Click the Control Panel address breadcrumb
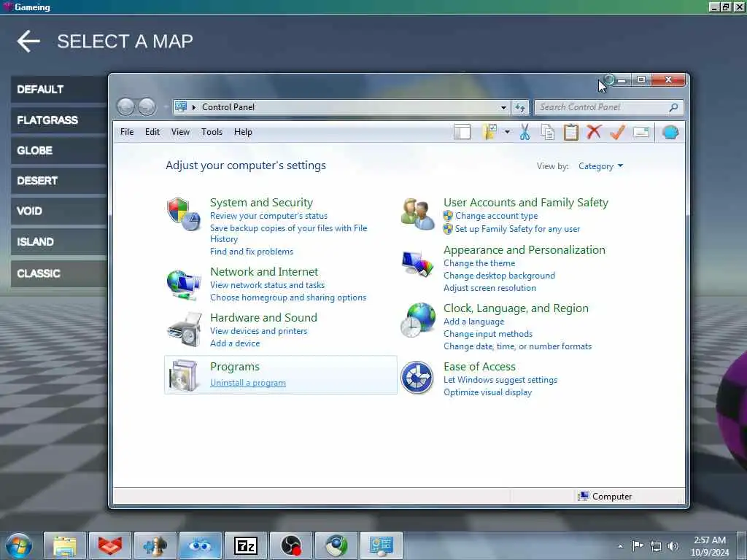747x560 pixels. 228,107
